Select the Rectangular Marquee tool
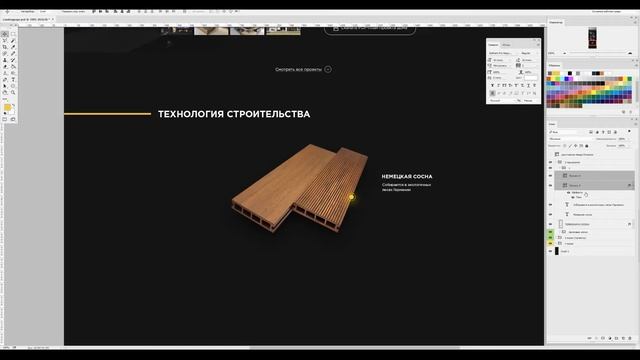This screenshot has width=640, height=360. point(13,34)
